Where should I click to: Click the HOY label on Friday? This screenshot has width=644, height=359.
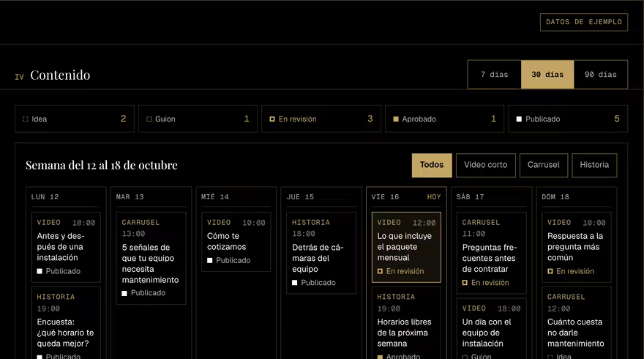[434, 197]
